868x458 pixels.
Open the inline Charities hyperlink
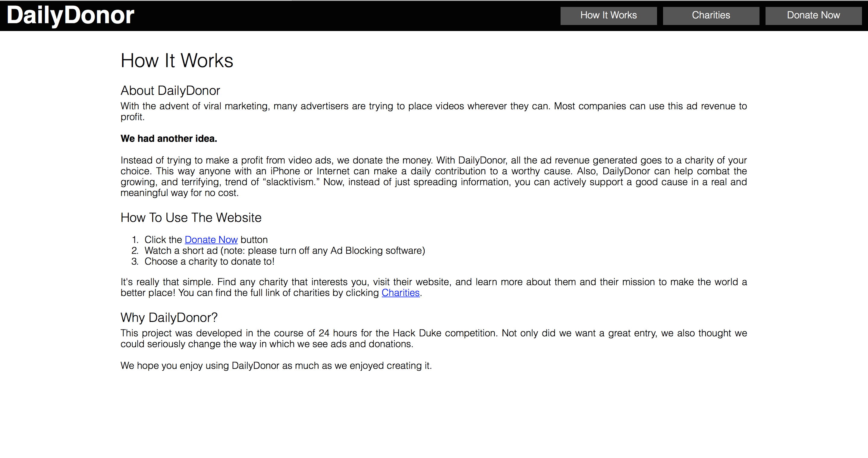(400, 293)
